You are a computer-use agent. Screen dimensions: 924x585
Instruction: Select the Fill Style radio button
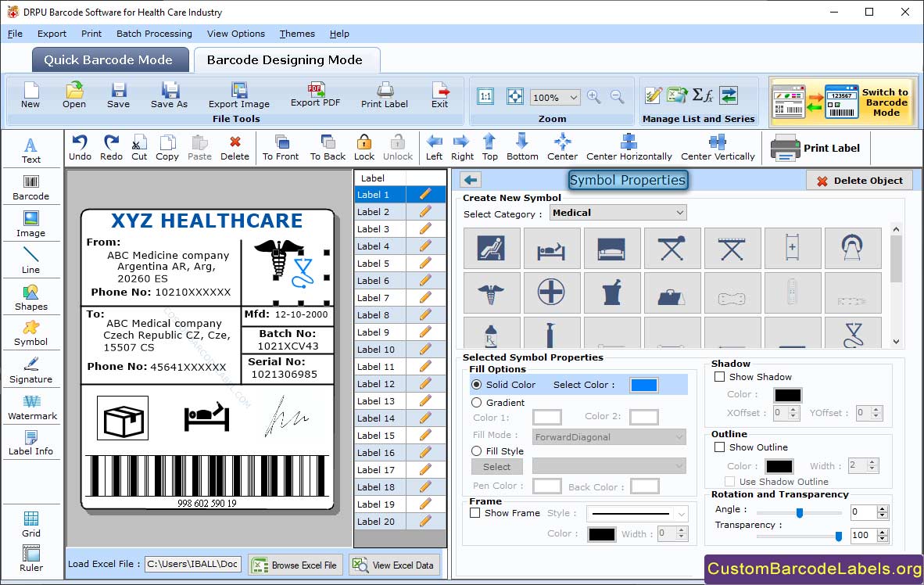(477, 450)
